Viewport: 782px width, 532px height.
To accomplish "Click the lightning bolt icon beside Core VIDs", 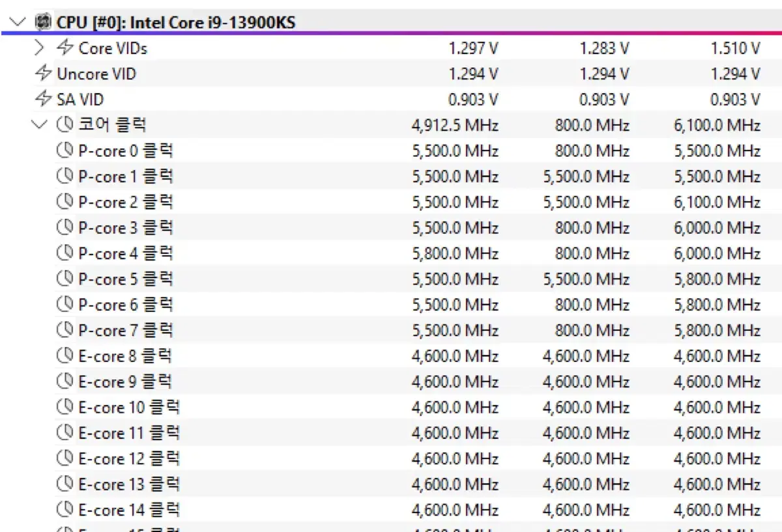I will click(x=65, y=48).
